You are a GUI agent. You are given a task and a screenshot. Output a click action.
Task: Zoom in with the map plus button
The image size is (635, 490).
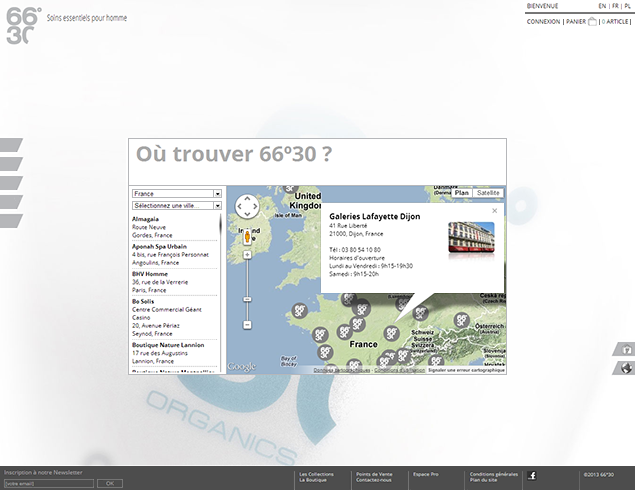[247, 255]
